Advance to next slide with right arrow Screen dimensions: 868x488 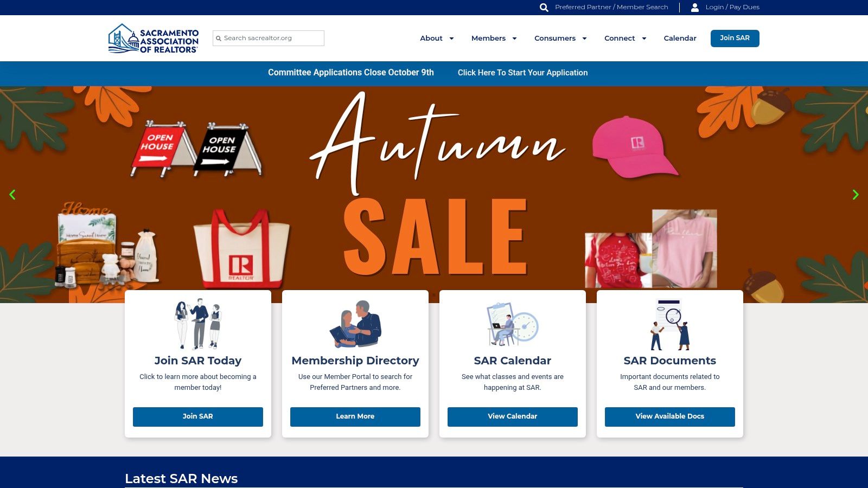click(x=856, y=195)
